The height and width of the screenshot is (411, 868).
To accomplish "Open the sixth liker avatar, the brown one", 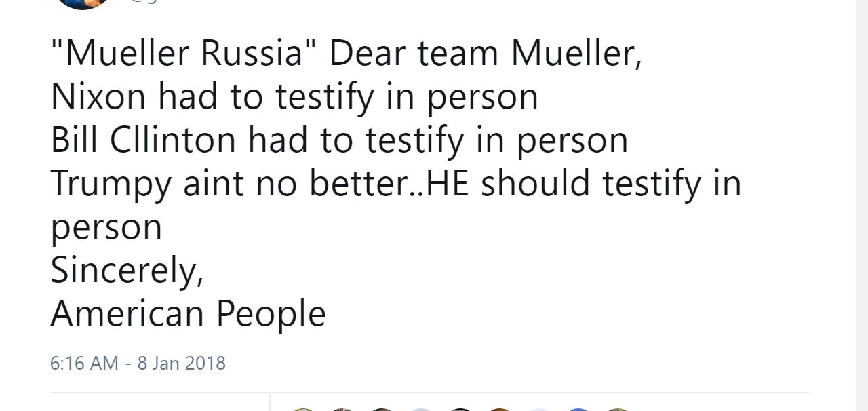I will (500, 408).
